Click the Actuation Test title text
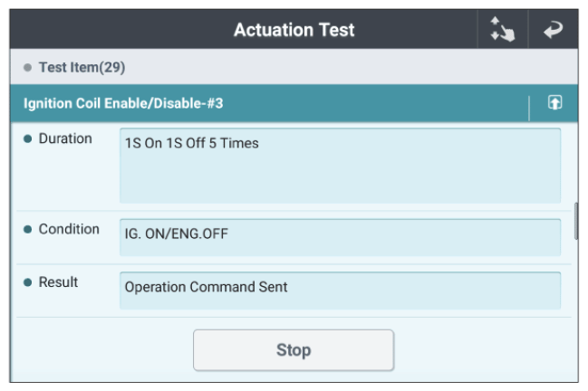The image size is (588, 391). tap(294, 30)
